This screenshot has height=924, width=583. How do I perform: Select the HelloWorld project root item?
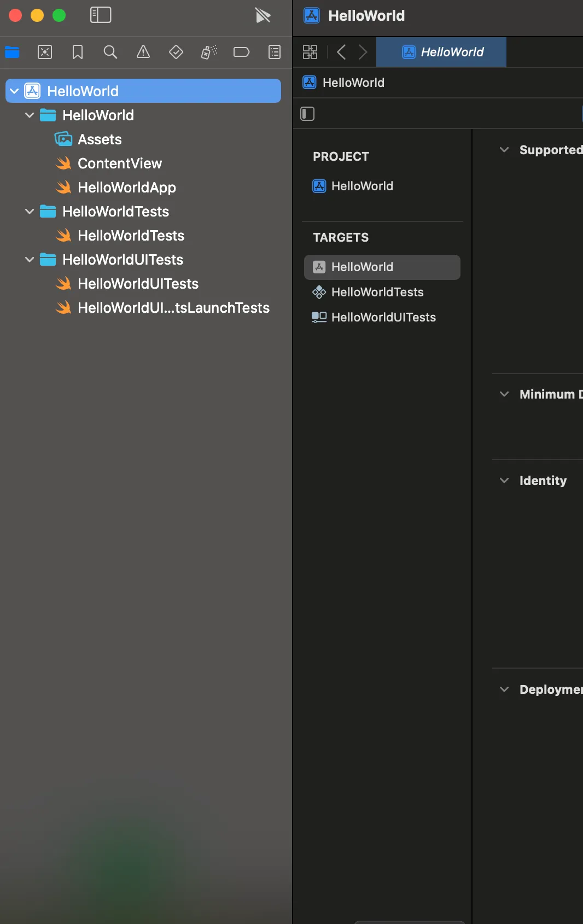click(143, 91)
